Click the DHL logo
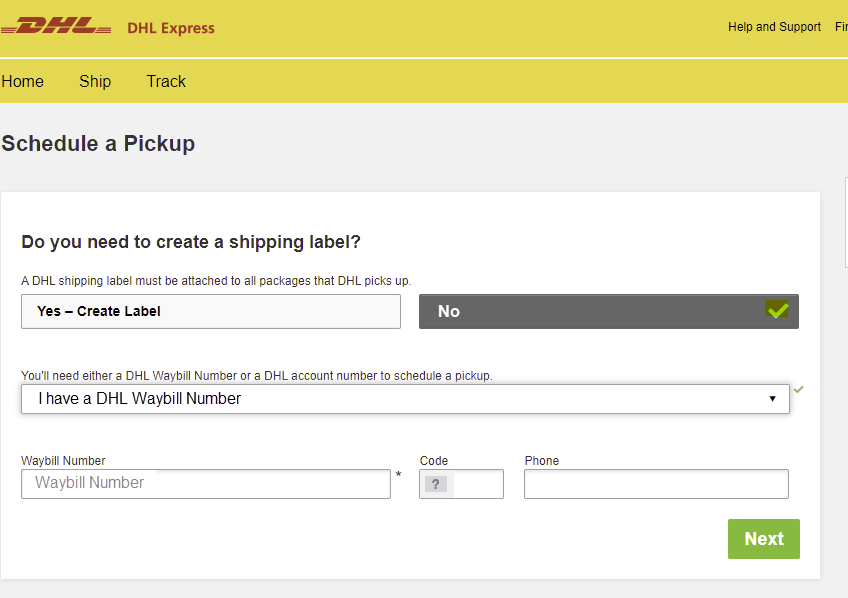The width and height of the screenshot is (848, 598). coord(55,27)
